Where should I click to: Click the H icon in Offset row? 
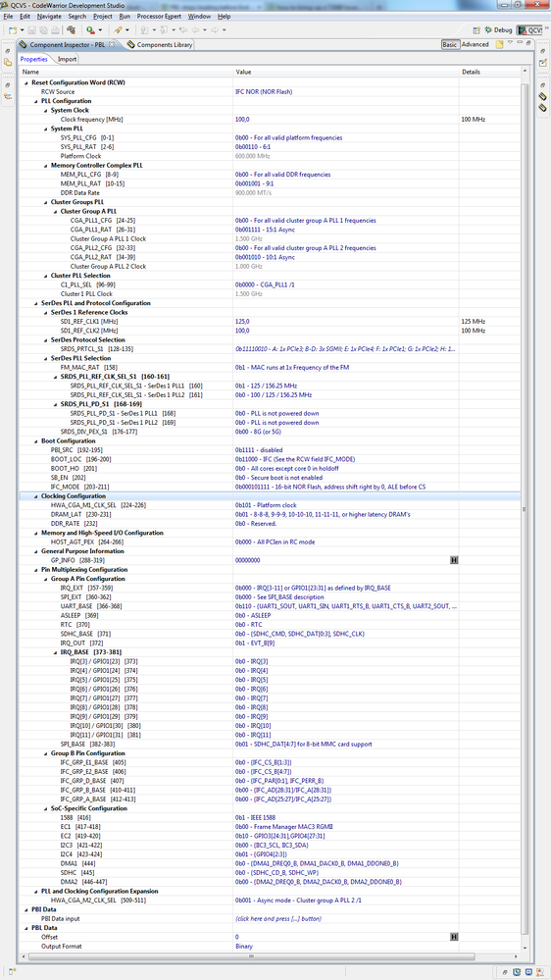(x=454, y=937)
